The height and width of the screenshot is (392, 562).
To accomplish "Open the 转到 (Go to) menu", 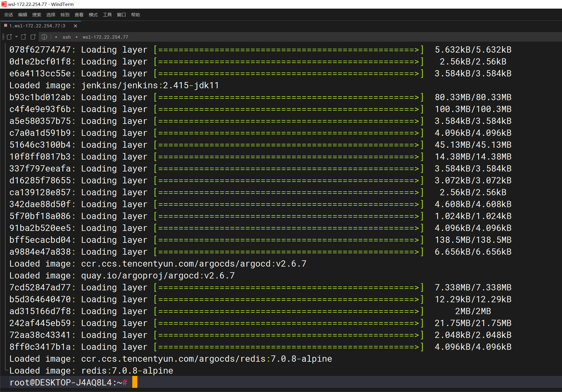I will [65, 15].
